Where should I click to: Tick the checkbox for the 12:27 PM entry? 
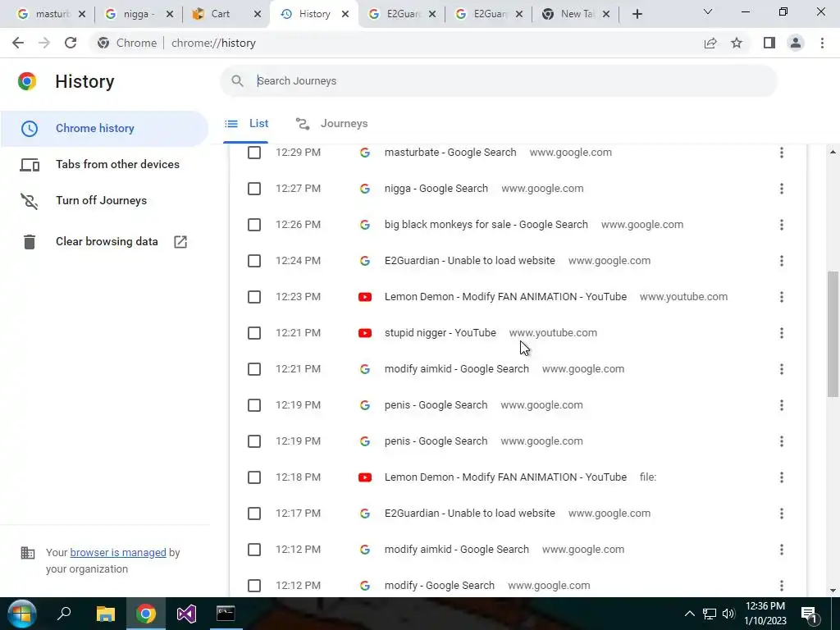(x=254, y=189)
